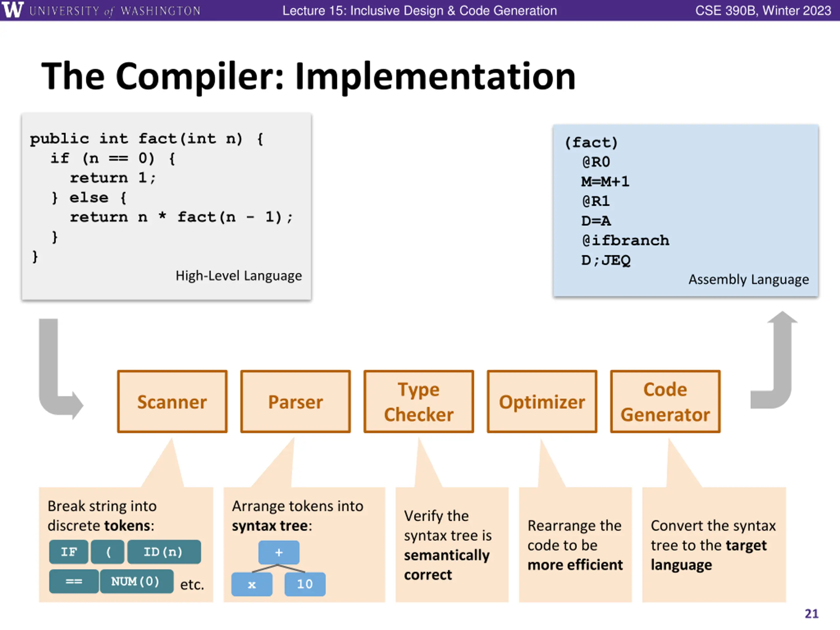Viewport: 840px width, 630px height.
Task: Select the Type Checker stage box
Action: [x=419, y=401]
